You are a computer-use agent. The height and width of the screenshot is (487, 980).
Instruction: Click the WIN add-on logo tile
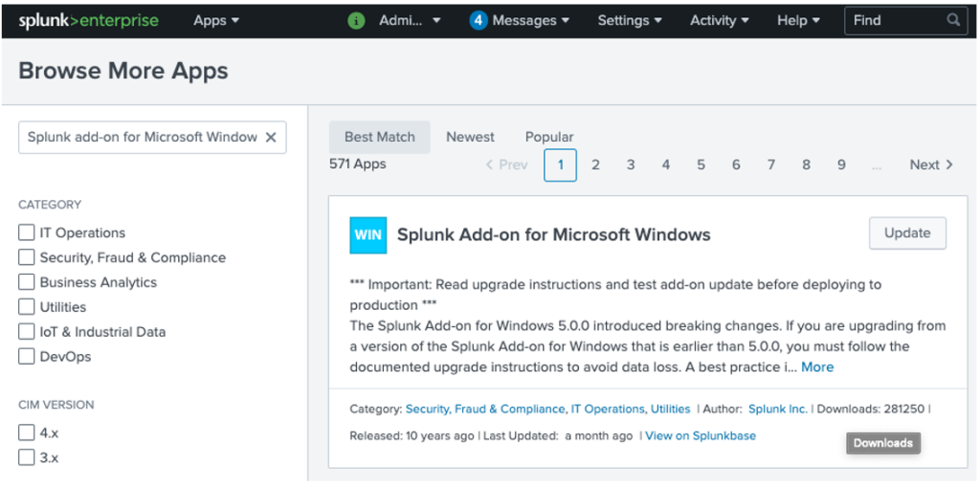[x=368, y=235]
